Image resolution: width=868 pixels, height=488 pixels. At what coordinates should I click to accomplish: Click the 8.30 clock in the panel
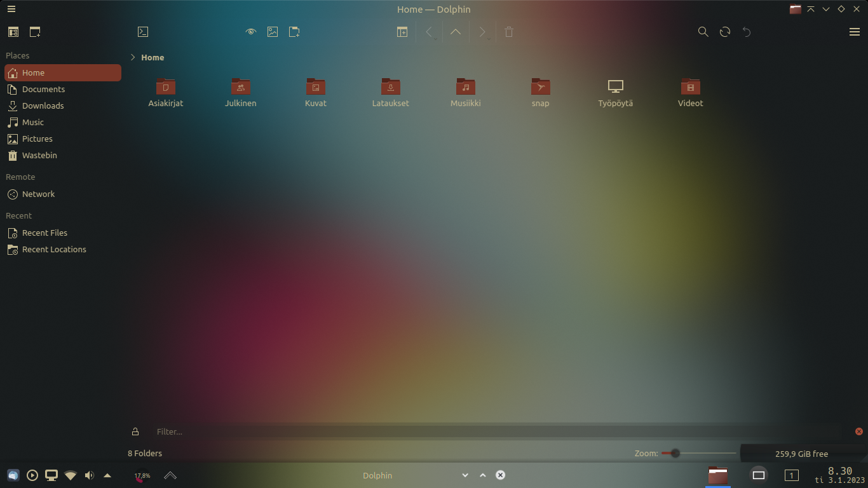[840, 471]
